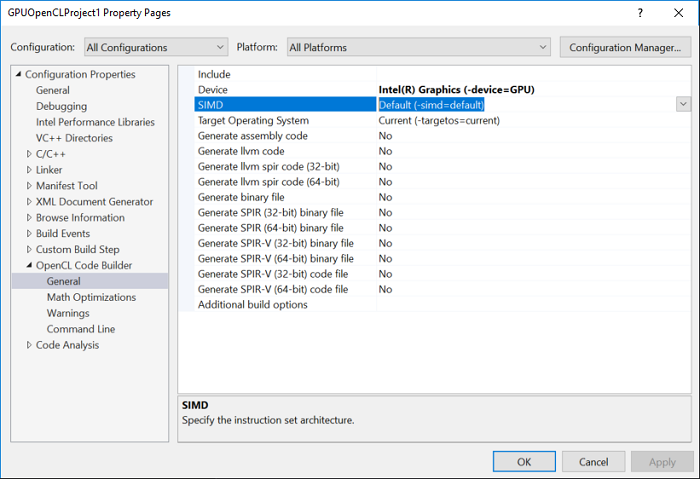Collapse the OpenCL Code Builder node
Viewport: 700px width, 479px height.
(29, 265)
